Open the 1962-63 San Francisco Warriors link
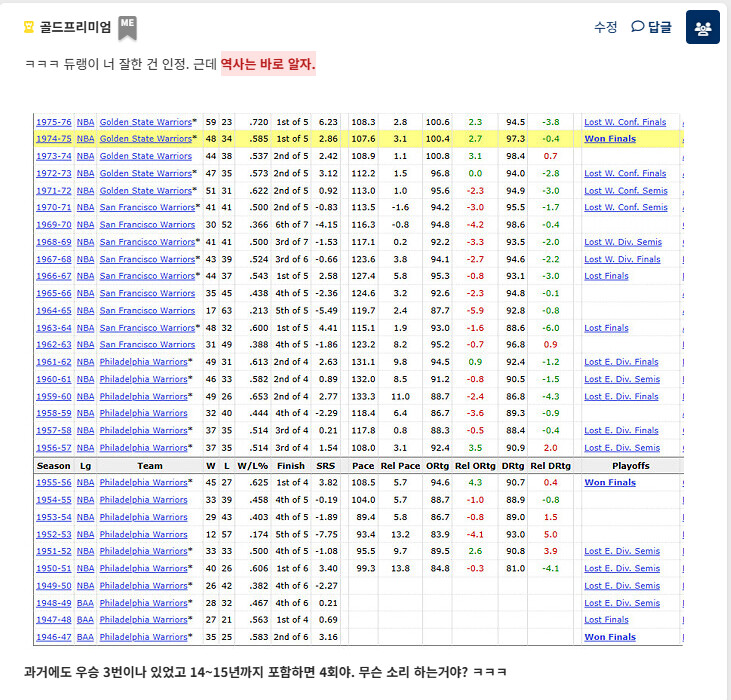 click(x=147, y=345)
